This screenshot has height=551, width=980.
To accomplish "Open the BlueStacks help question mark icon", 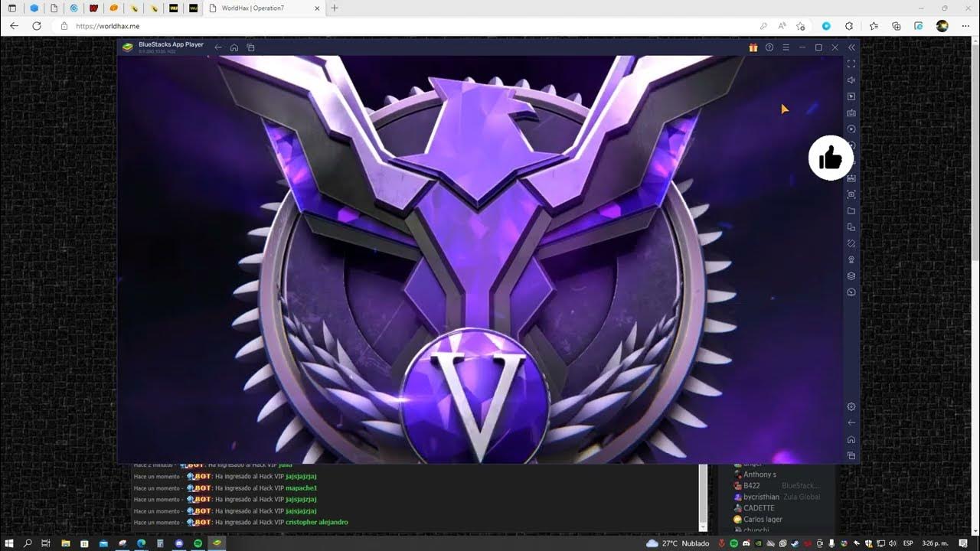I will (769, 47).
